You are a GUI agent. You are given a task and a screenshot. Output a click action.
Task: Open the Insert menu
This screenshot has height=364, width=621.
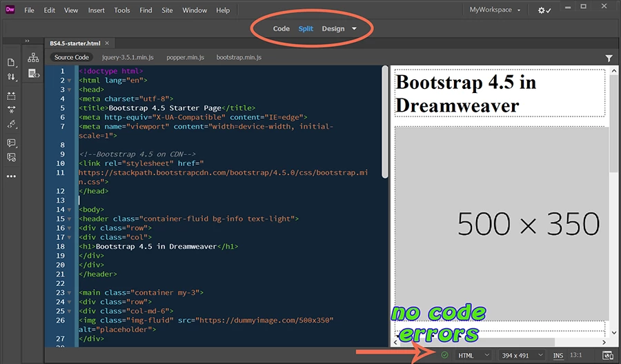pyautogui.click(x=96, y=10)
